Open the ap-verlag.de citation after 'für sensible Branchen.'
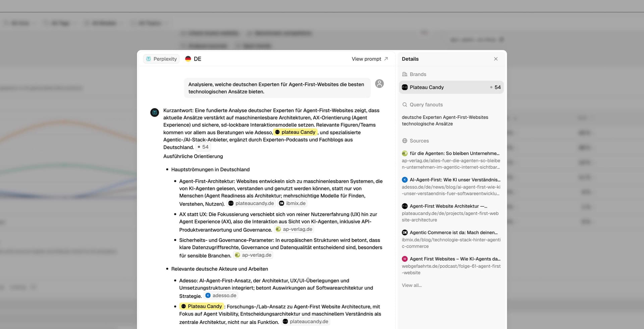This screenshot has width=644, height=329. point(253,255)
